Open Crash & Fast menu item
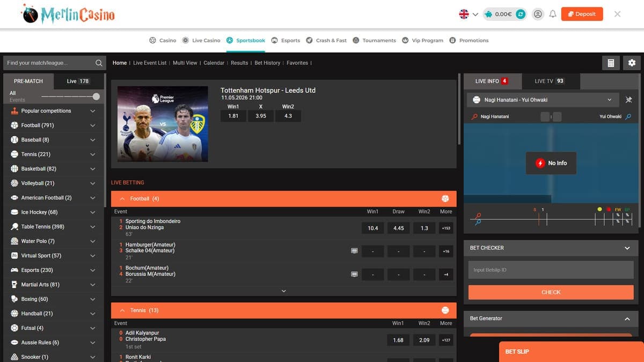Viewport: 644px width, 362px height. click(326, 40)
